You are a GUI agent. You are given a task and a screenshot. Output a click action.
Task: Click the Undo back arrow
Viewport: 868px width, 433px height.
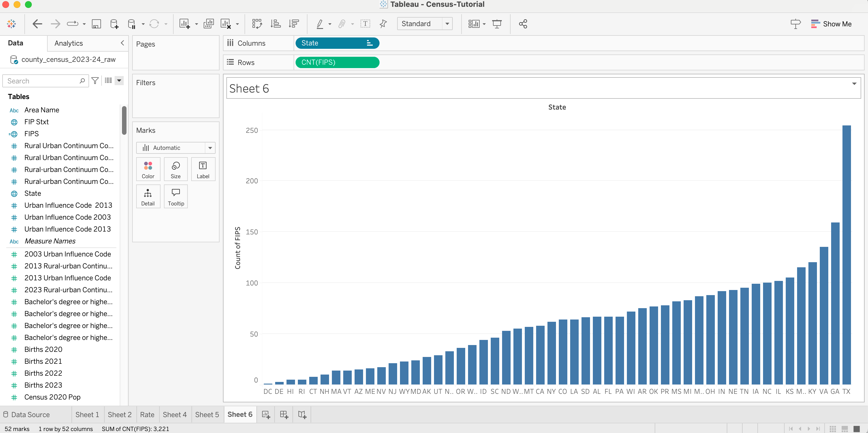(x=37, y=24)
